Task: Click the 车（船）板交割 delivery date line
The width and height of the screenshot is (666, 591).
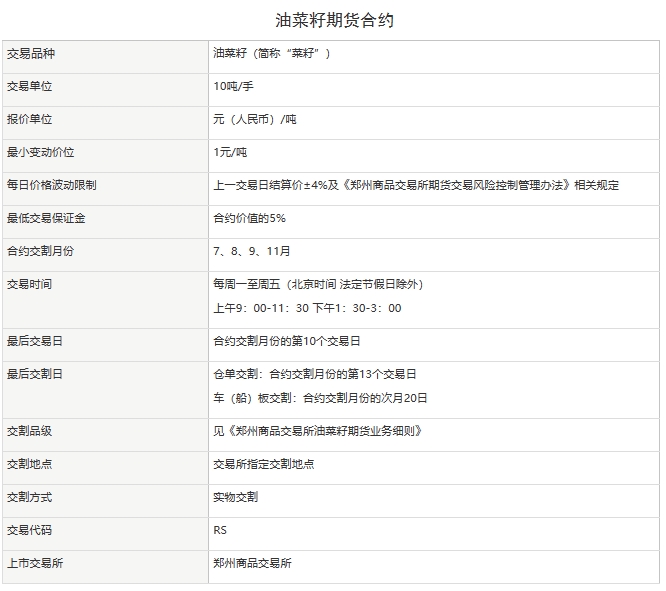Action: pyautogui.click(x=320, y=398)
